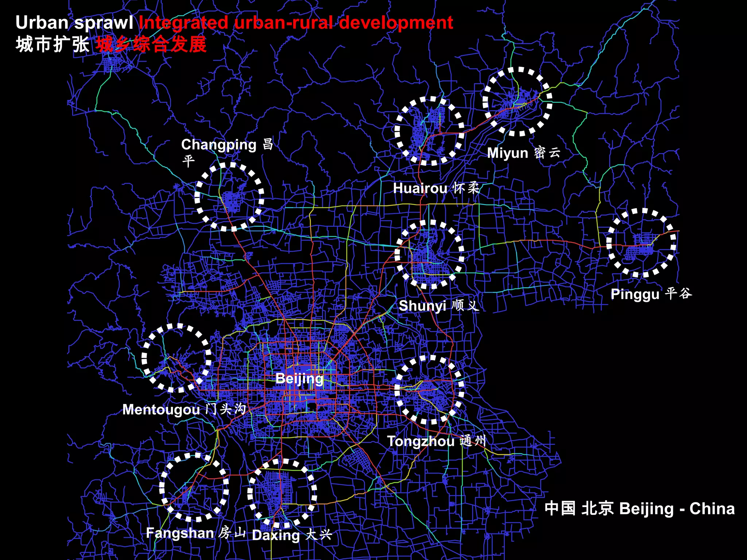Click the Shunyi district label
The image size is (747, 560).
[438, 306]
